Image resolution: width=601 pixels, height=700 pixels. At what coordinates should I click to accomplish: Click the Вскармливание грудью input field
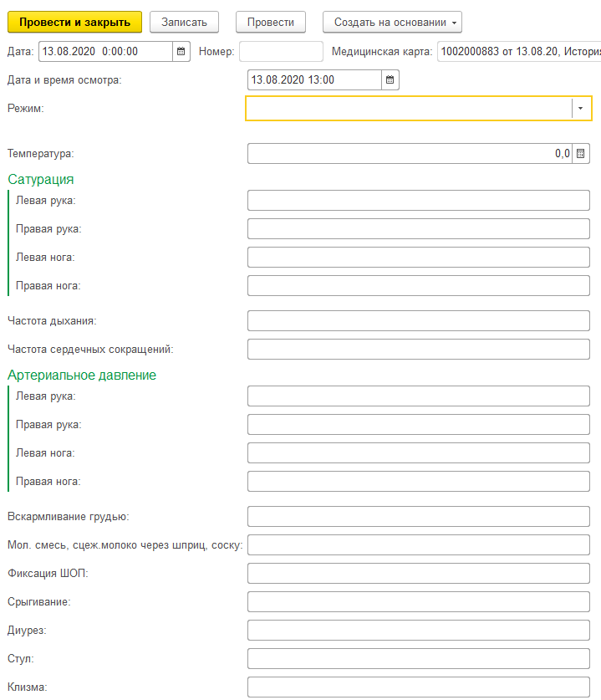point(419,516)
